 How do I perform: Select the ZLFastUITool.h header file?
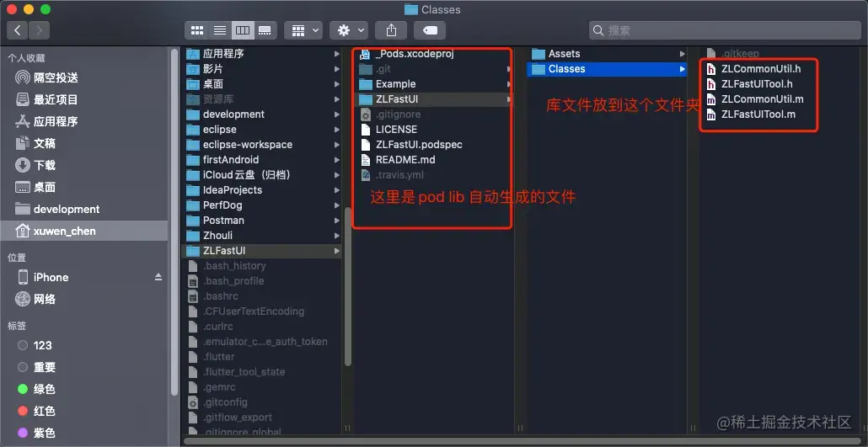(759, 84)
